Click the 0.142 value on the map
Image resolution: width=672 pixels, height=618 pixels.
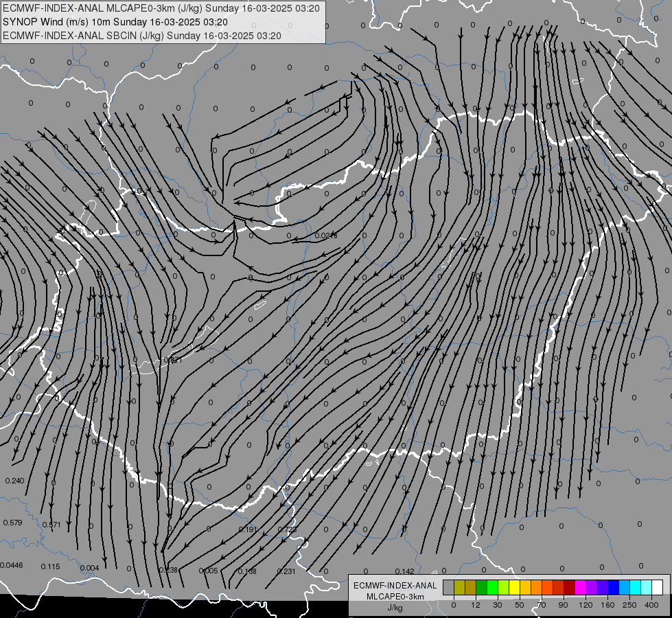tap(404, 571)
